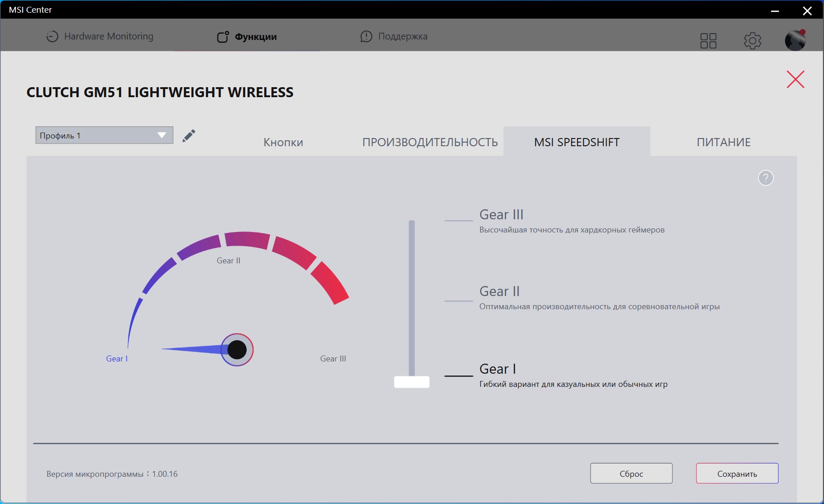Viewport: 824px width, 504px height.
Task: Click the Gear I description about casual games
Action: pos(573,384)
